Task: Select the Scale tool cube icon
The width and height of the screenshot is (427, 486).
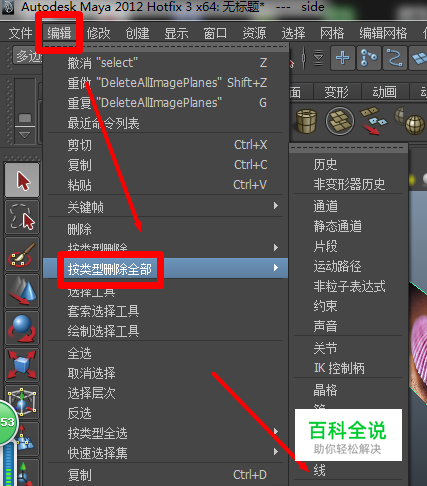Action: 22,365
